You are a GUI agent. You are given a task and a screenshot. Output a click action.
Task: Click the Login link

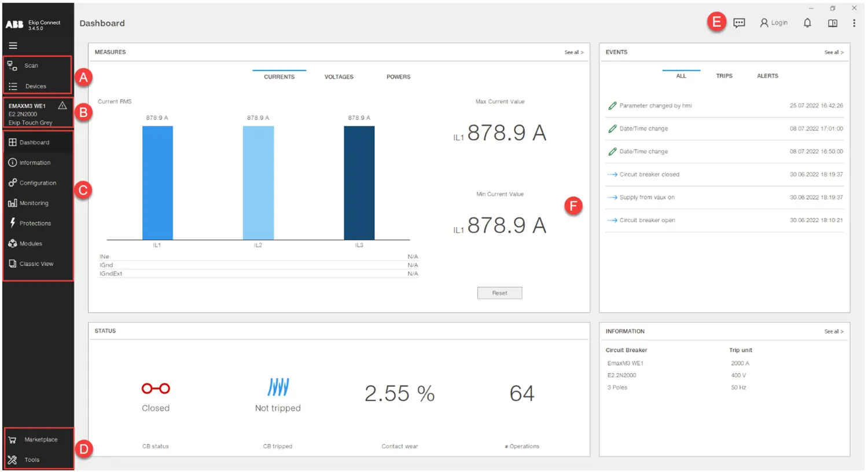(x=774, y=23)
